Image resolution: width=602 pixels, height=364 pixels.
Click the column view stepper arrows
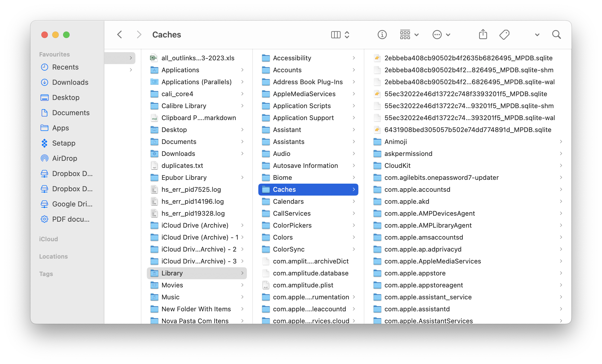[347, 35]
